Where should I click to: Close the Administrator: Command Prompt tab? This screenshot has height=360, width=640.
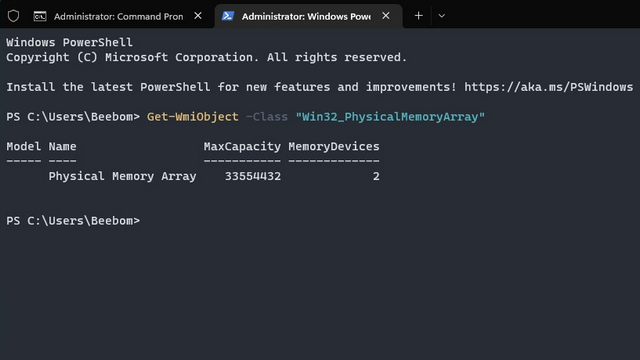coord(198,16)
